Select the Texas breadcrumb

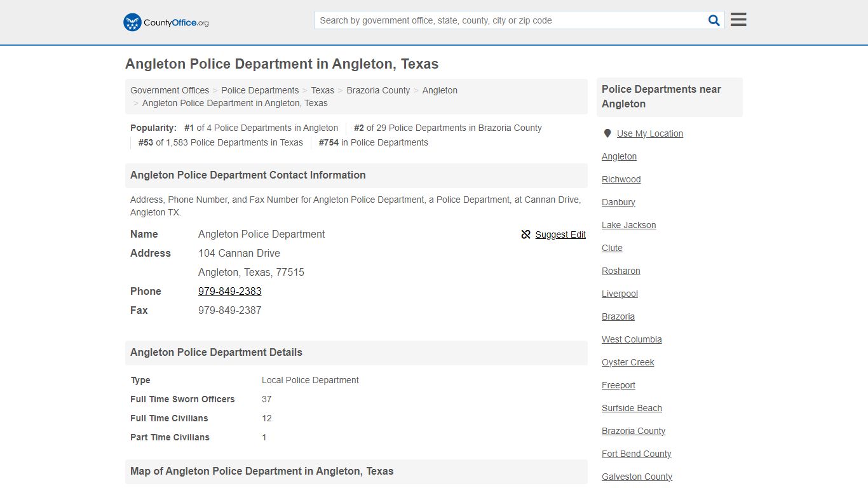pos(322,90)
